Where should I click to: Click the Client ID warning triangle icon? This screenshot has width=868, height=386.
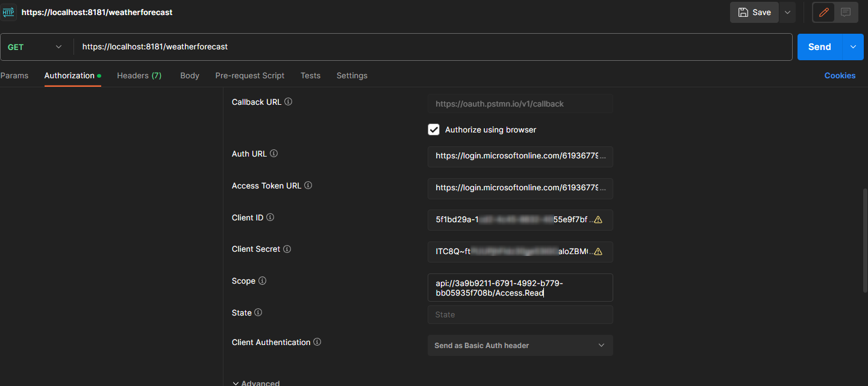[x=598, y=220]
